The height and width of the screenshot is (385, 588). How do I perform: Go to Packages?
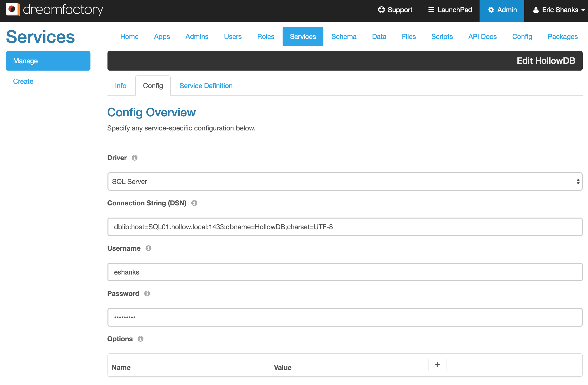[562, 37]
